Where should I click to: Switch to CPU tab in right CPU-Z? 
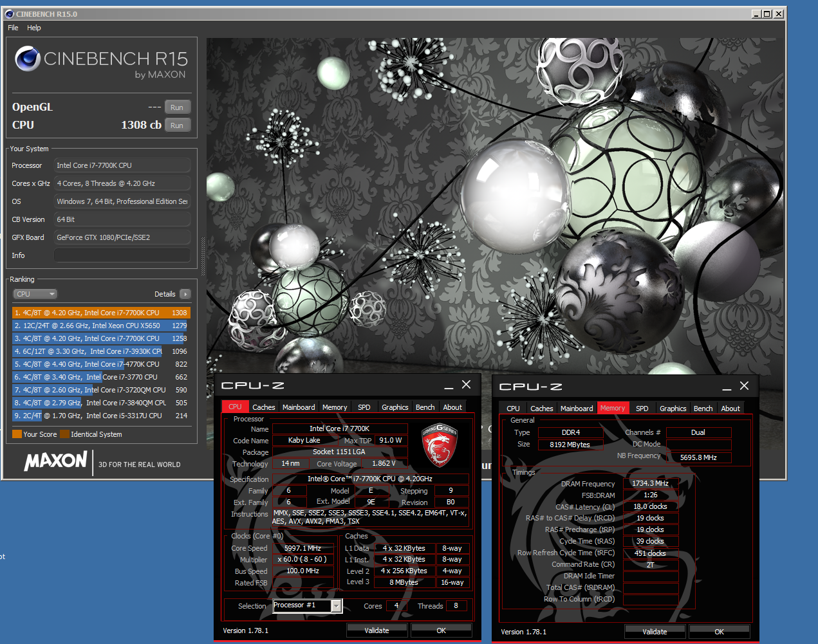tap(513, 409)
